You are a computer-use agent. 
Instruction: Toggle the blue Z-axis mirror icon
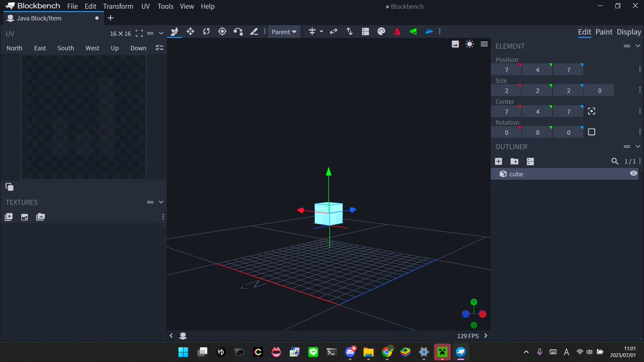click(429, 32)
